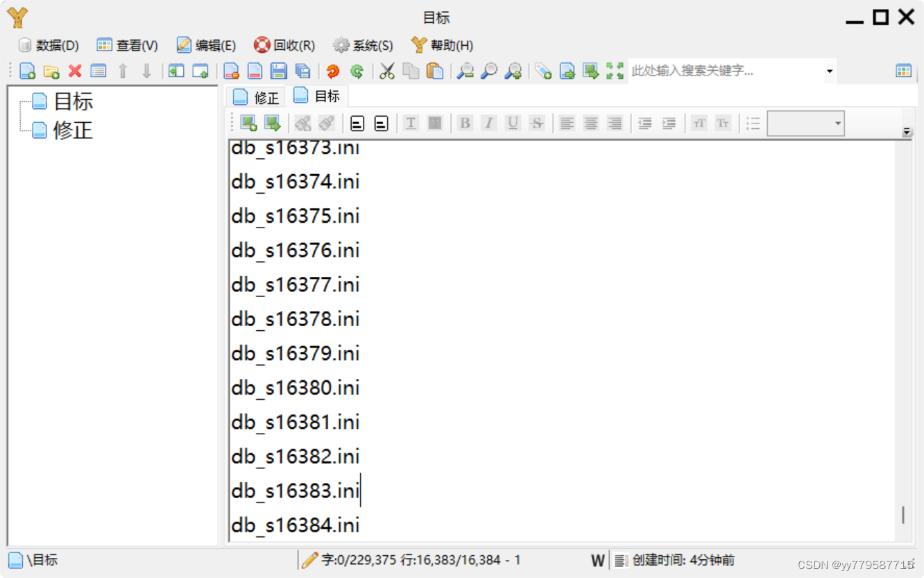
Task: Open the 帮助(H) menu
Action: click(442, 45)
